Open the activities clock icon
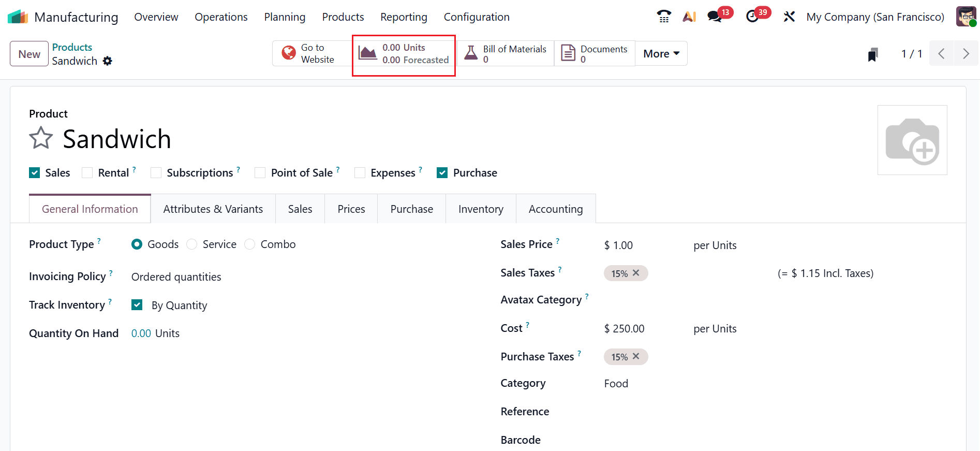Screen dimensions: 980x451 tap(752, 17)
